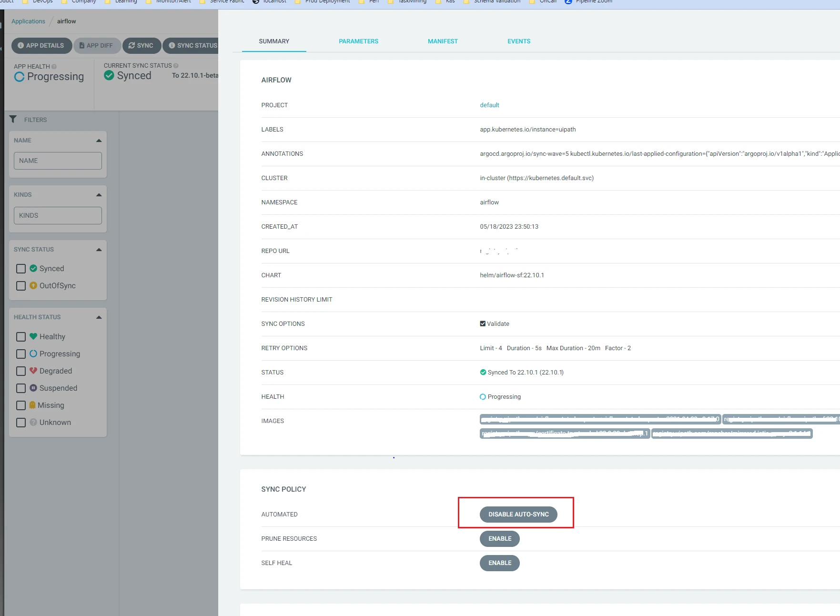Click the green heart Healthy icon
840x616 pixels.
pyautogui.click(x=33, y=336)
